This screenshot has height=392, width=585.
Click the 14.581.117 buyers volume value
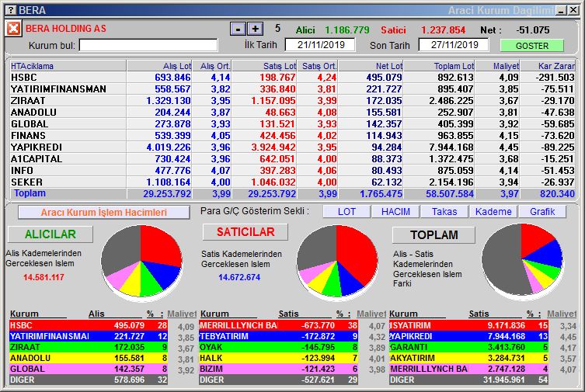tap(44, 277)
